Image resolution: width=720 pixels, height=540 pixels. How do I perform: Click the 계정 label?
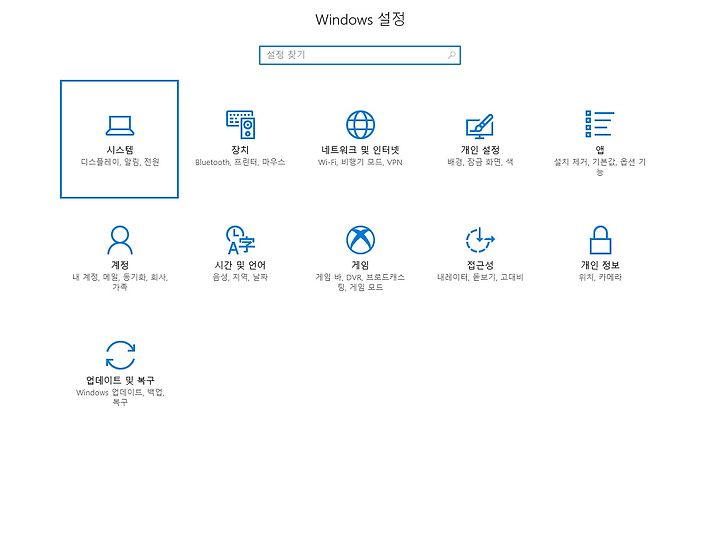(x=120, y=265)
